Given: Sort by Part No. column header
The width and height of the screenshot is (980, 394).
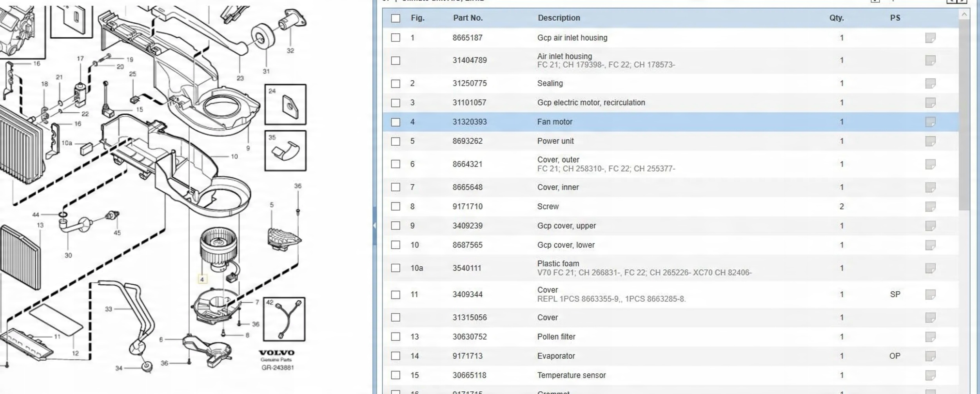Looking at the screenshot, I should [468, 18].
